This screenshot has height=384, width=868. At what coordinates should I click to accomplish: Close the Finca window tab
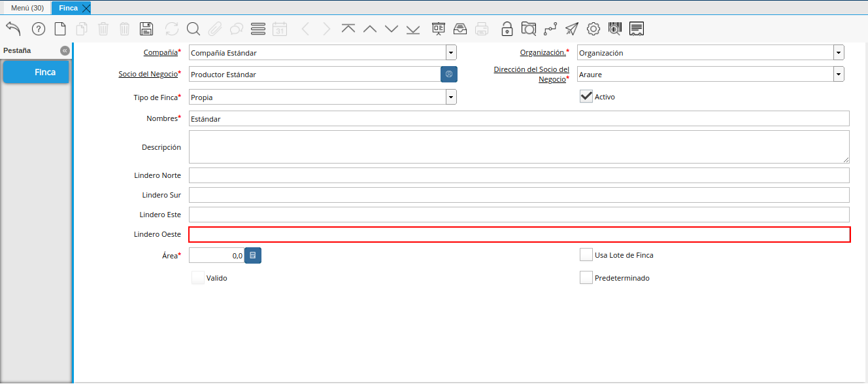click(x=86, y=9)
